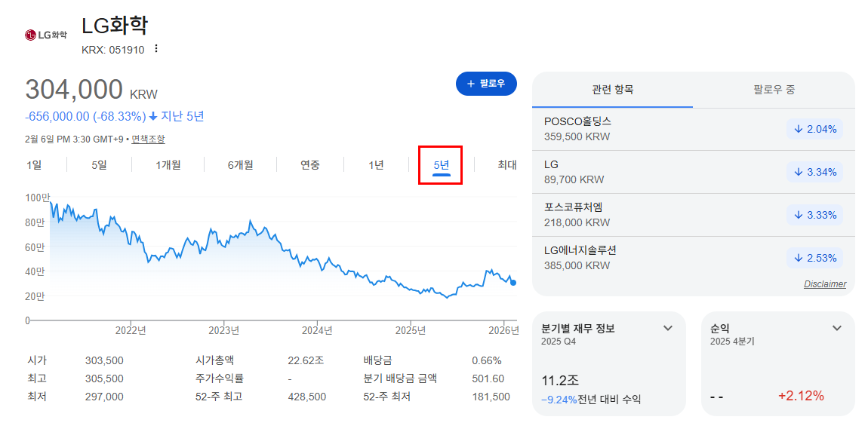Click the LG화학 company logo
The image size is (868, 429).
[x=46, y=35]
